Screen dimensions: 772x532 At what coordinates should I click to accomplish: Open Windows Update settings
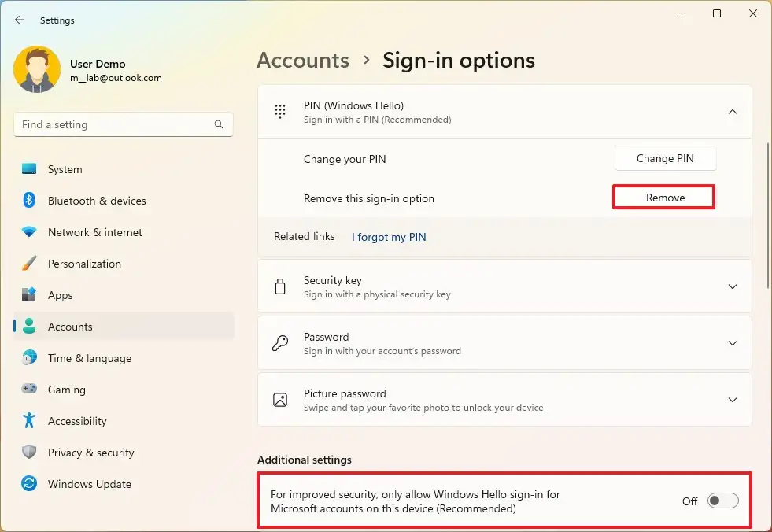pos(89,484)
